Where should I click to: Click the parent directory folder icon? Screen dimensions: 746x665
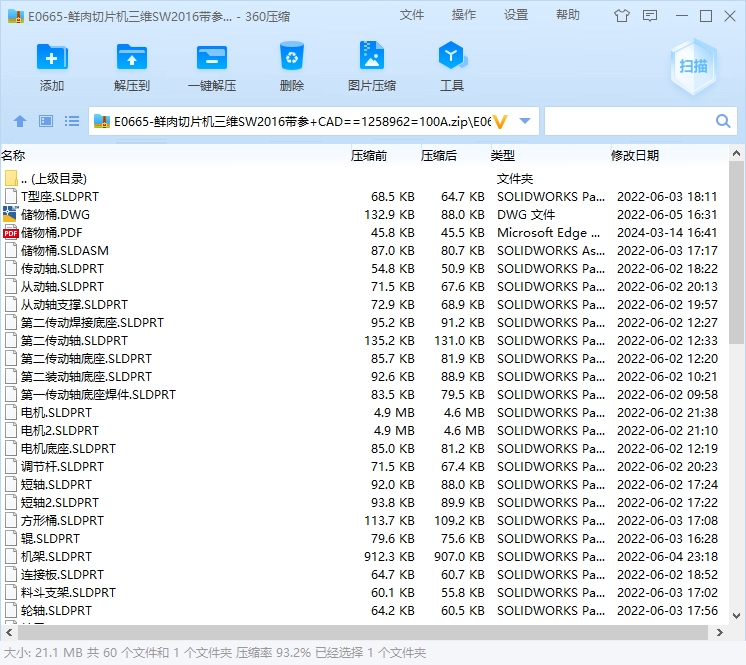(x=11, y=178)
